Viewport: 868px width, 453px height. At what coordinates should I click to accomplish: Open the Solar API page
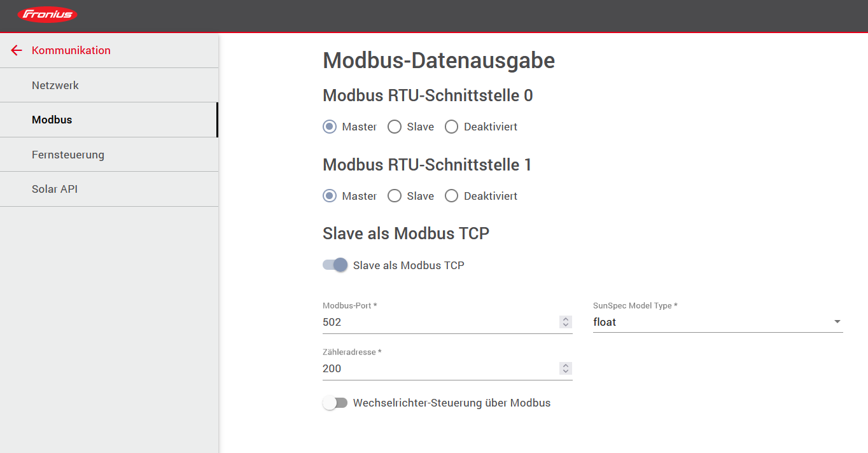point(56,189)
